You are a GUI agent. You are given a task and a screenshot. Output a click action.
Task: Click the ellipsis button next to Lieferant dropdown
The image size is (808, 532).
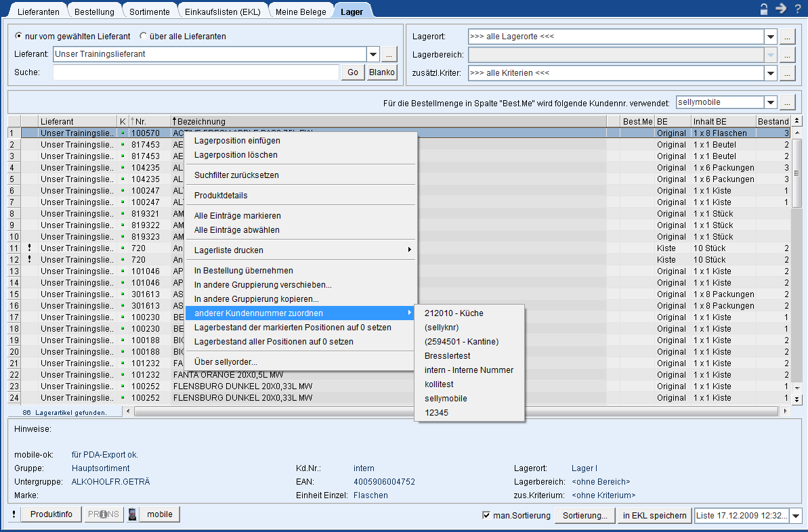(389, 54)
